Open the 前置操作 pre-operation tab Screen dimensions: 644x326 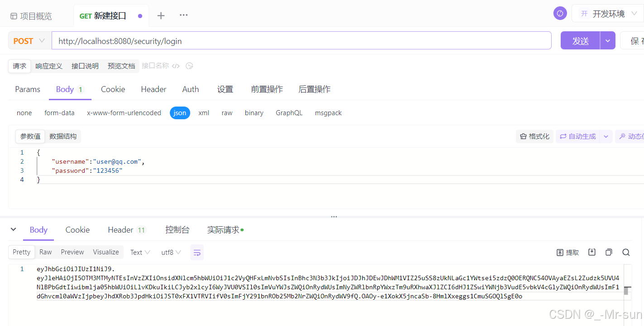[267, 89]
